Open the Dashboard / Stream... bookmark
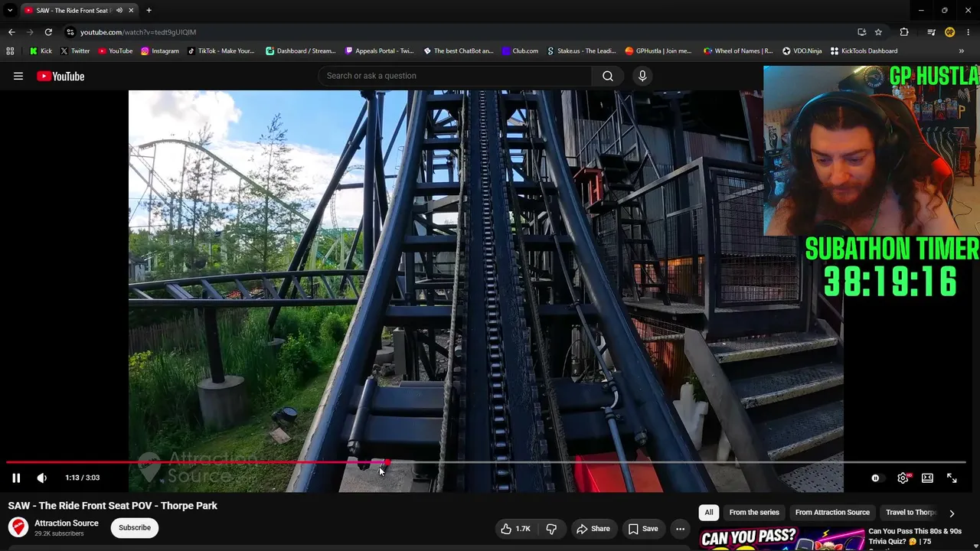Image resolution: width=980 pixels, height=551 pixels. pyautogui.click(x=301, y=51)
